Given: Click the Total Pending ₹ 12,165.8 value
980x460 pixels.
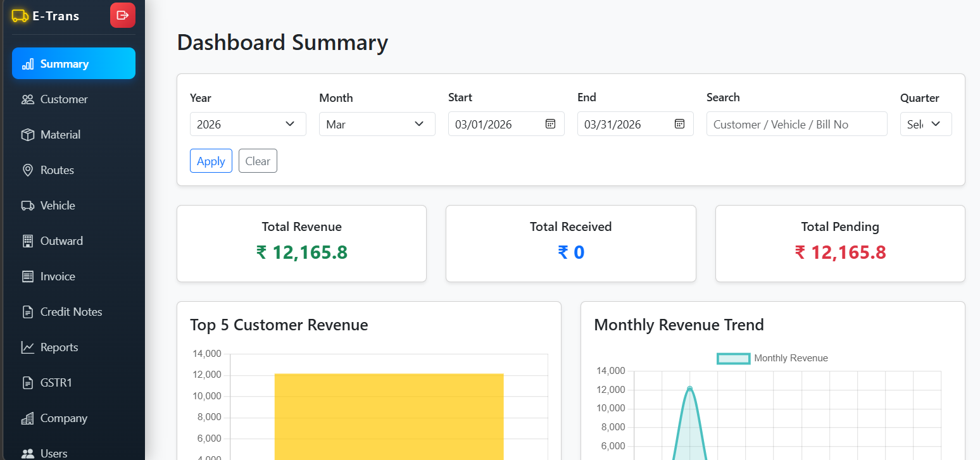Looking at the screenshot, I should click(840, 252).
